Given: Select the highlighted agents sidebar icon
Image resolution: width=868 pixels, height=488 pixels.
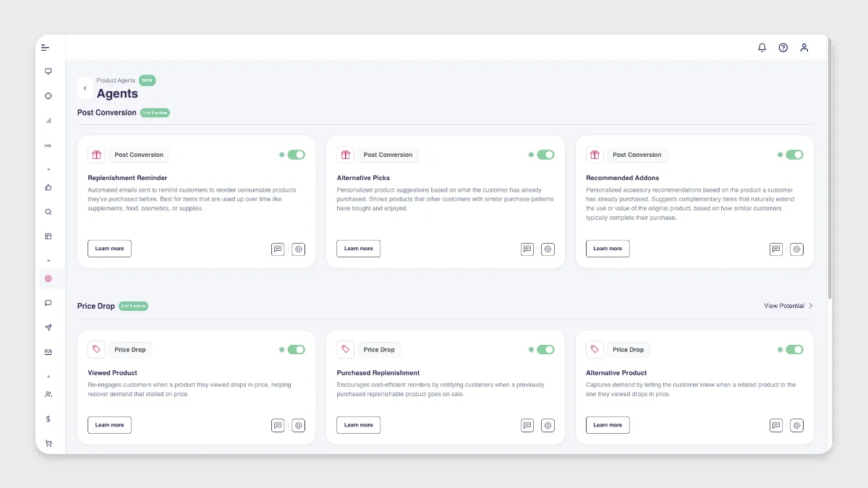Looking at the screenshot, I should pos(48,278).
